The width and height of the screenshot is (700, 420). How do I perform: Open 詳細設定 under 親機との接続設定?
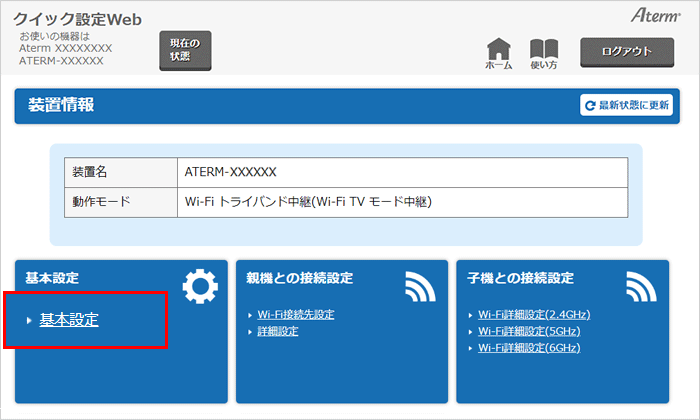pos(278,331)
